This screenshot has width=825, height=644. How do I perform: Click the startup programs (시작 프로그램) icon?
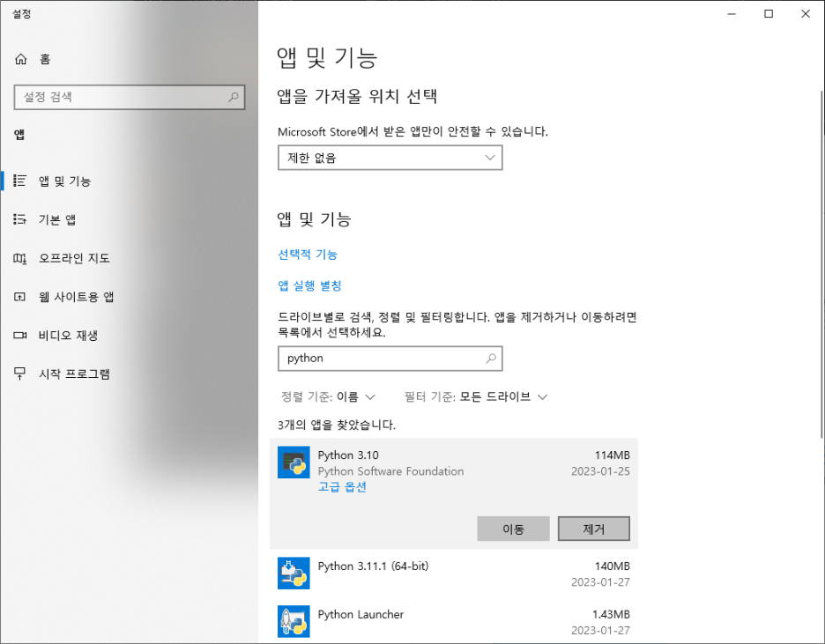(19, 374)
